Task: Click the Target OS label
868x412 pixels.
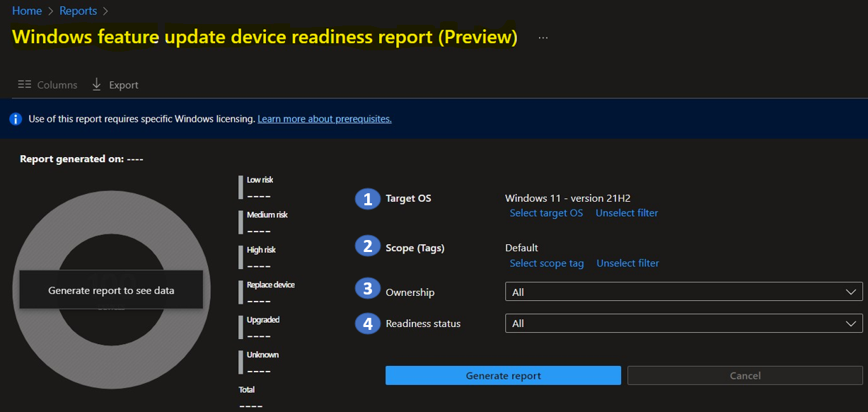Action: tap(408, 198)
